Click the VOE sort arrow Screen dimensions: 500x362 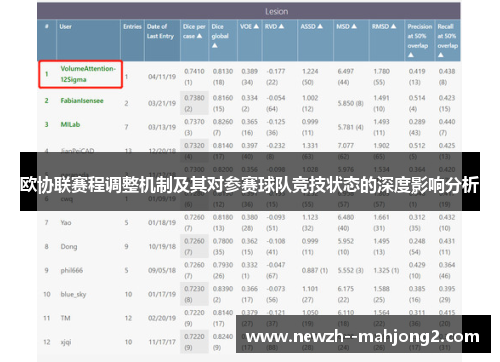click(x=256, y=26)
